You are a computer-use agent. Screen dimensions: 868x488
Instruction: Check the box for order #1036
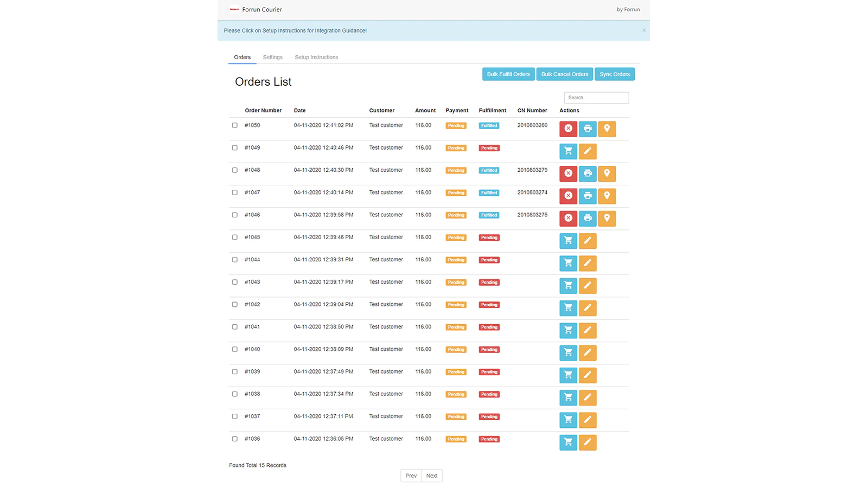pos(235,439)
